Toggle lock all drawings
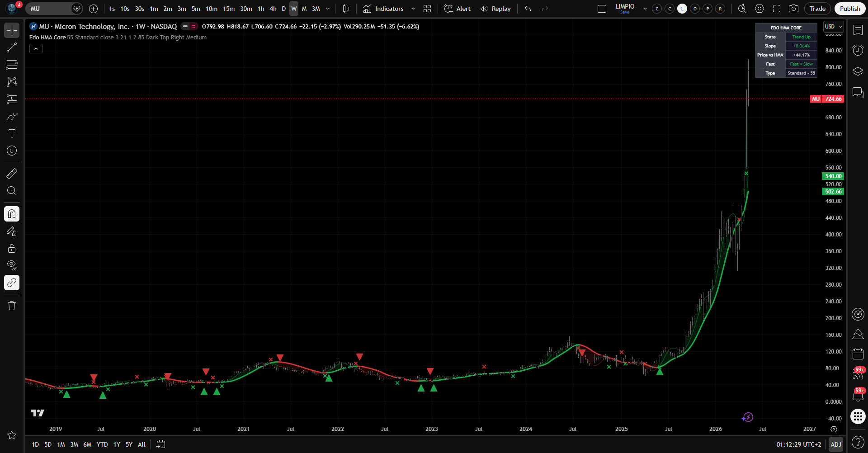 (x=12, y=248)
